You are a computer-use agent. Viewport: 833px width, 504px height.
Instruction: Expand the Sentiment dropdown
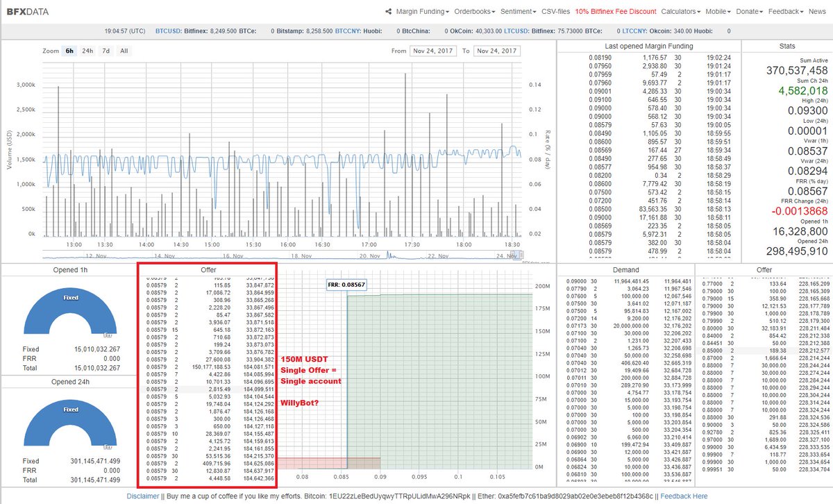[519, 12]
